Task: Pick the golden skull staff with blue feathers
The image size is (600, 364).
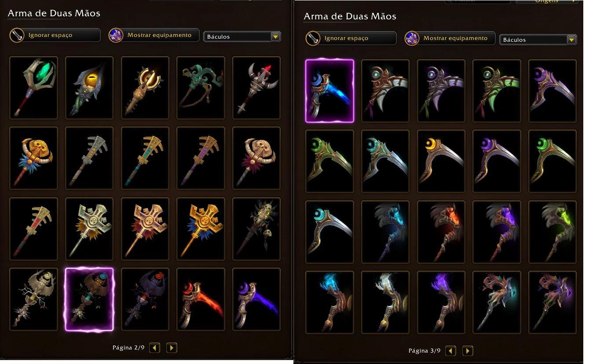Action: coord(33,158)
